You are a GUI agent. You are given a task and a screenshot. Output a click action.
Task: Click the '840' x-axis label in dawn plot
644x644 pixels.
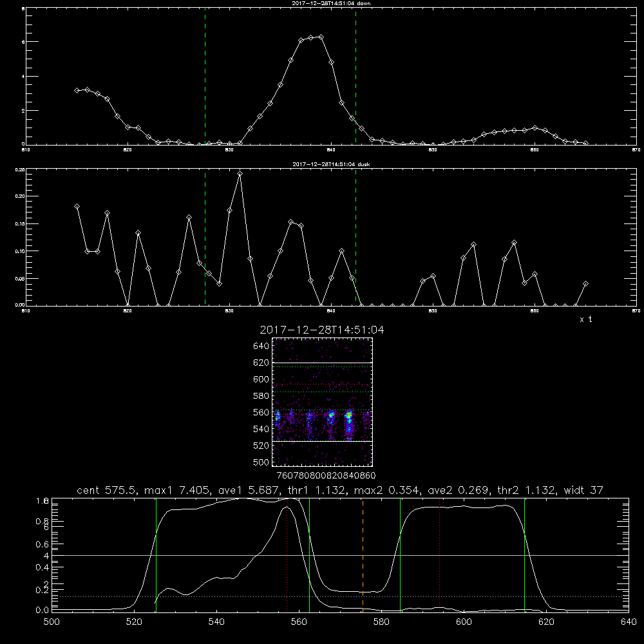(x=331, y=150)
